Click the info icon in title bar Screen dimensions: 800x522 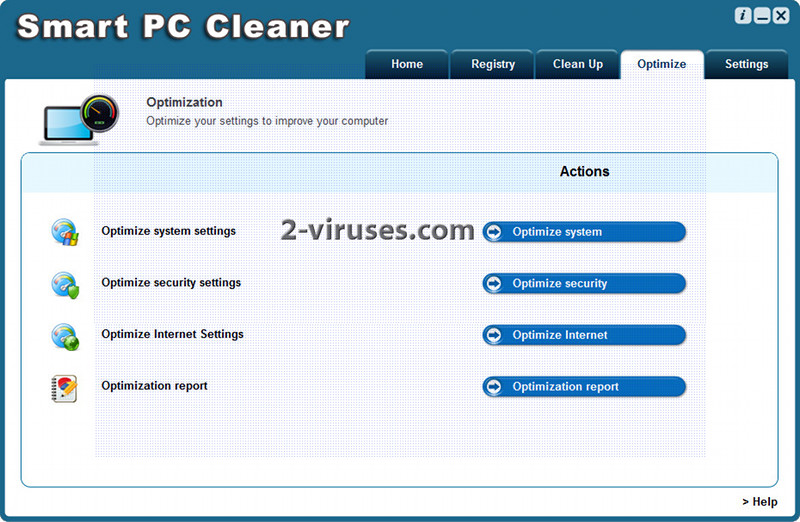tap(743, 16)
